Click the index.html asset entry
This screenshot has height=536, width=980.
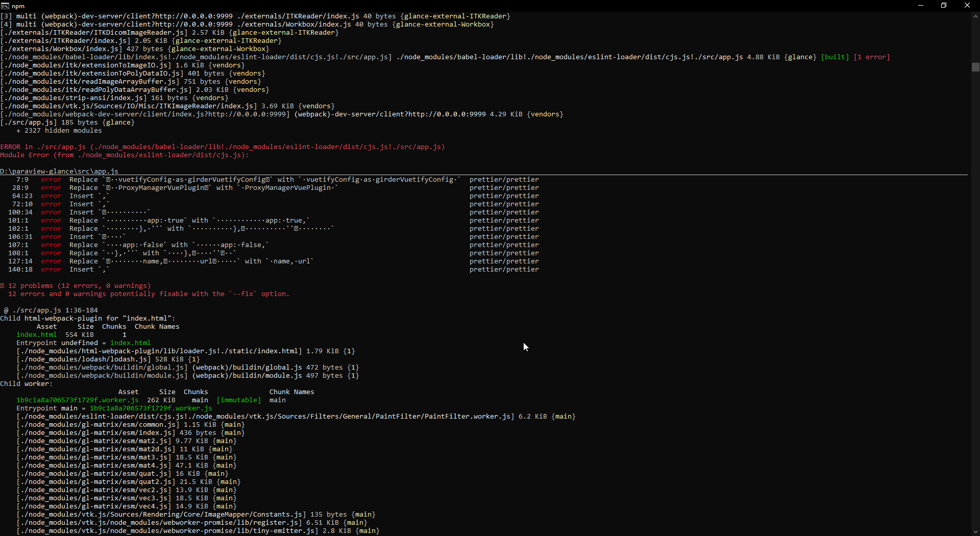tap(36, 334)
